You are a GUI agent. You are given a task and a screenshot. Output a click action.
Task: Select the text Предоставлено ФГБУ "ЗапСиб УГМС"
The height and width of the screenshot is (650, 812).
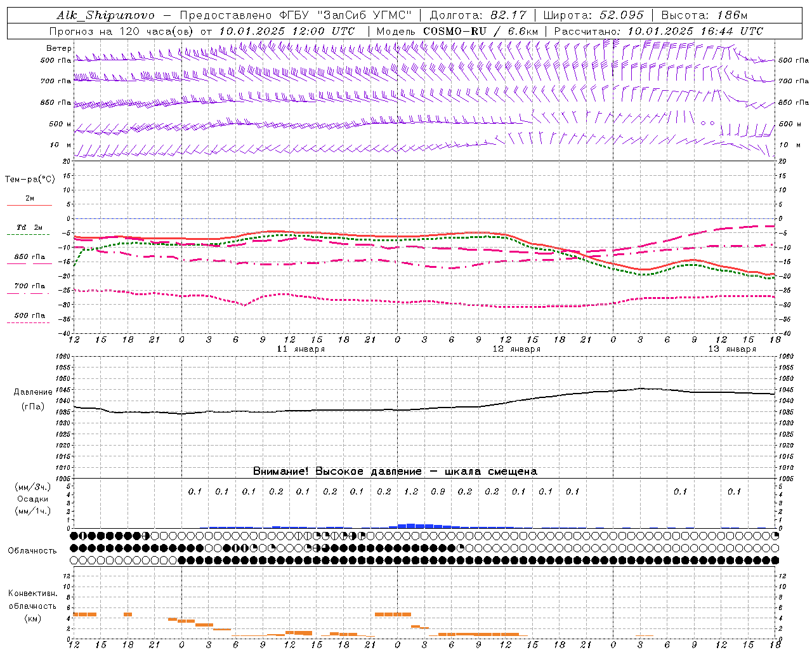[x=296, y=15]
